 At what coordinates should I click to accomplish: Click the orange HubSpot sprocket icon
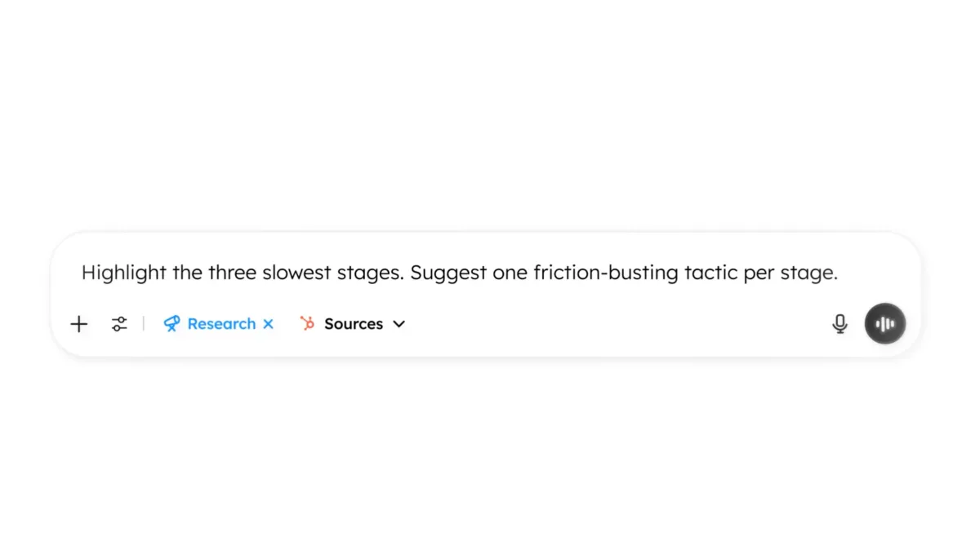307,324
